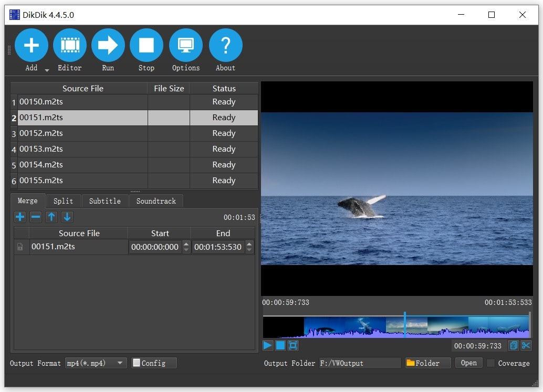The width and height of the screenshot is (543, 392).
Task: Move the merge entry up with the arrow
Action: pyautogui.click(x=51, y=217)
